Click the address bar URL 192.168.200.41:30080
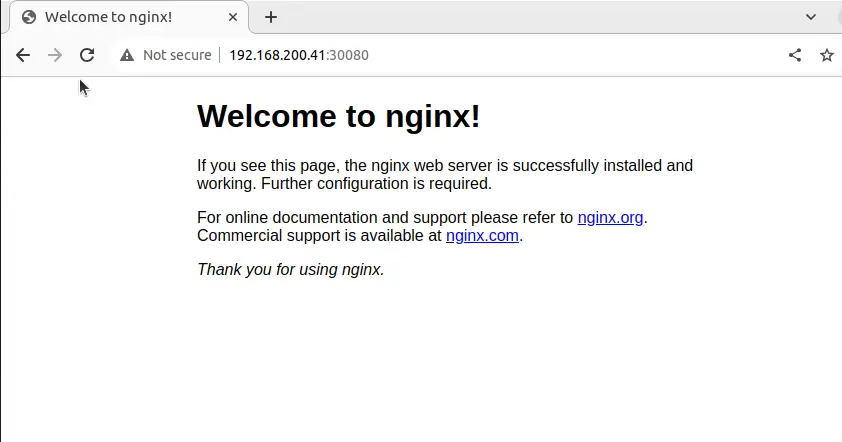This screenshot has height=442, width=842. point(299,55)
